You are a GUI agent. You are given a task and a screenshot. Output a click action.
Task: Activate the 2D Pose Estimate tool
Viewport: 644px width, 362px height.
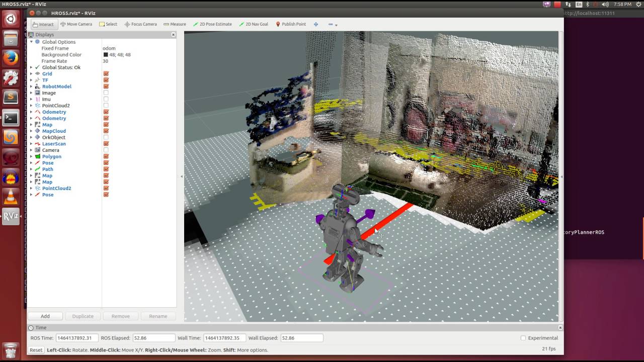coord(212,24)
